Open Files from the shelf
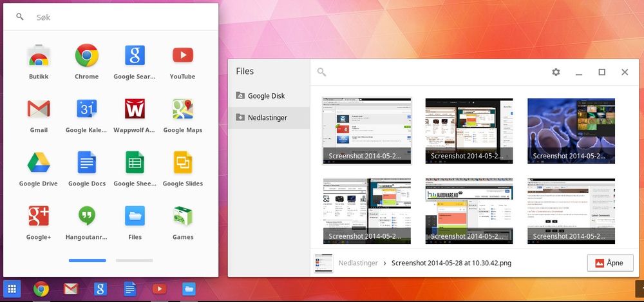The image size is (644, 302). click(x=189, y=289)
